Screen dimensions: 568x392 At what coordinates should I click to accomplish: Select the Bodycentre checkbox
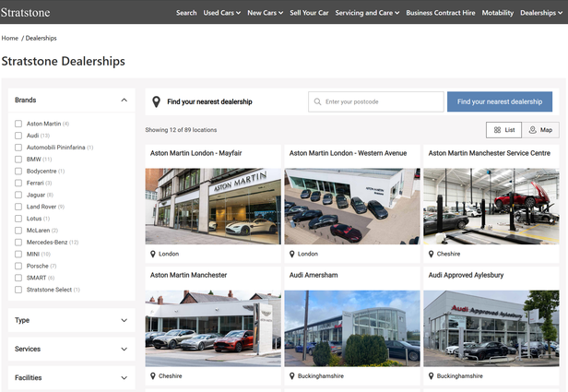pyautogui.click(x=18, y=171)
